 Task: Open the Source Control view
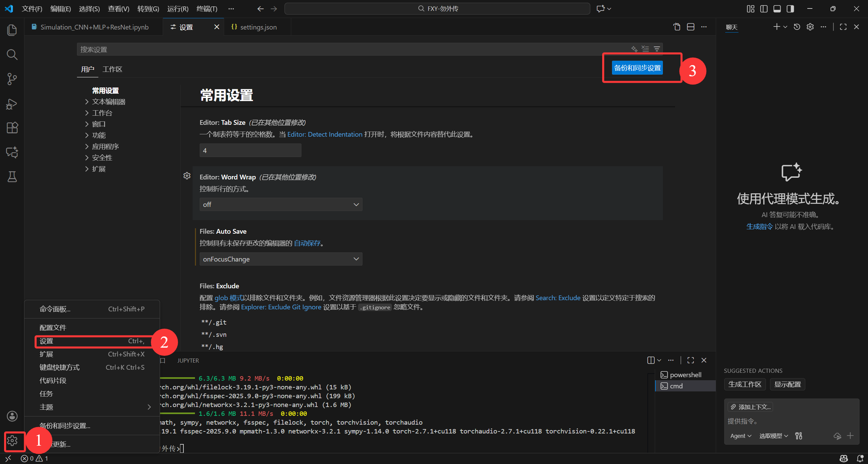12,79
